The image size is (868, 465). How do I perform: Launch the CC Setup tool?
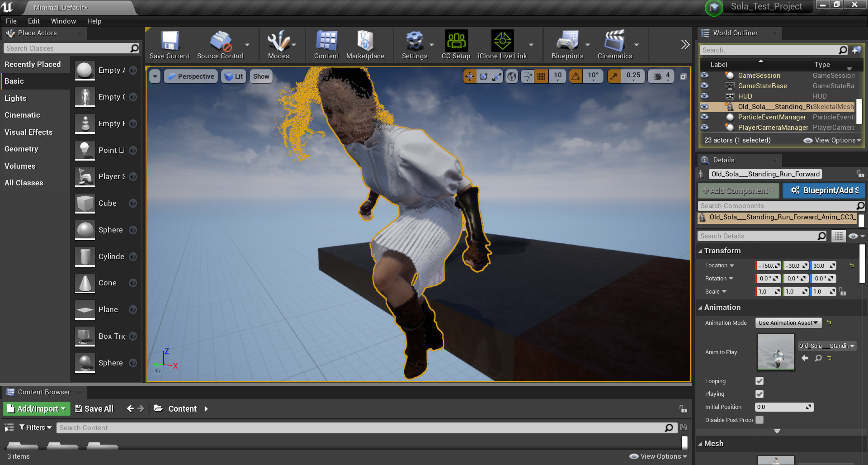coord(456,45)
